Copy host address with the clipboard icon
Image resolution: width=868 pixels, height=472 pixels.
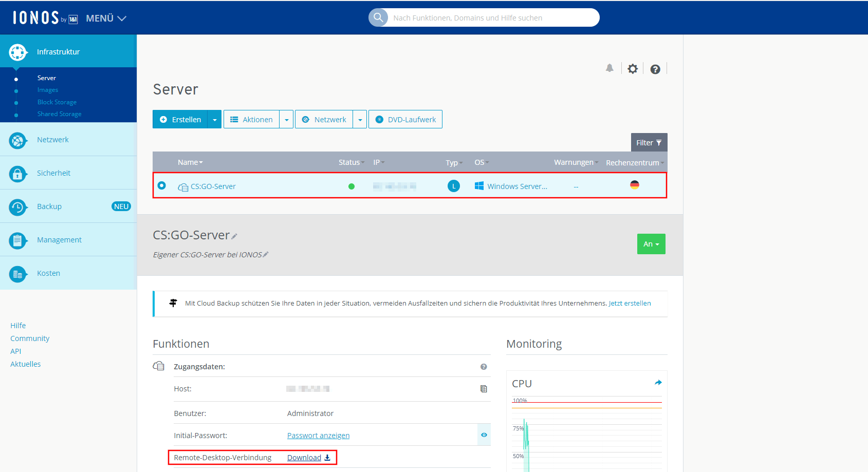(484, 389)
